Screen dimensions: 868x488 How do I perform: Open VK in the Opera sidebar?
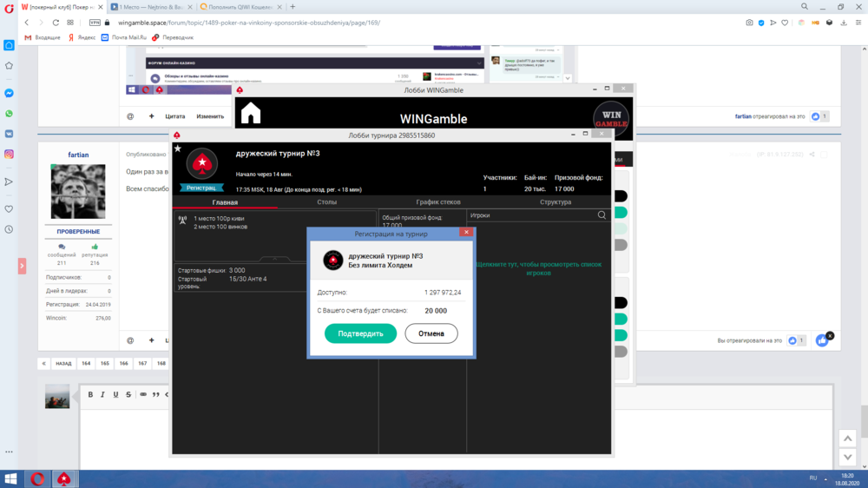(x=10, y=134)
